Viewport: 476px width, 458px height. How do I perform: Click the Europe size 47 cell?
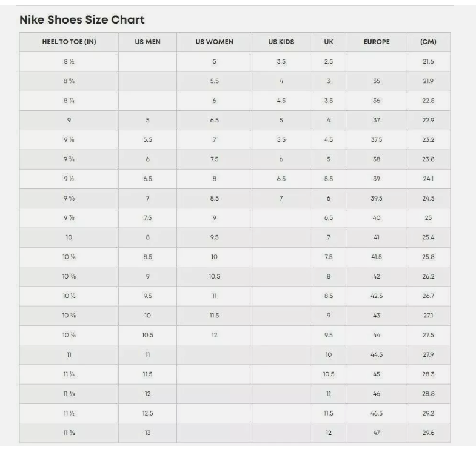[x=377, y=433]
